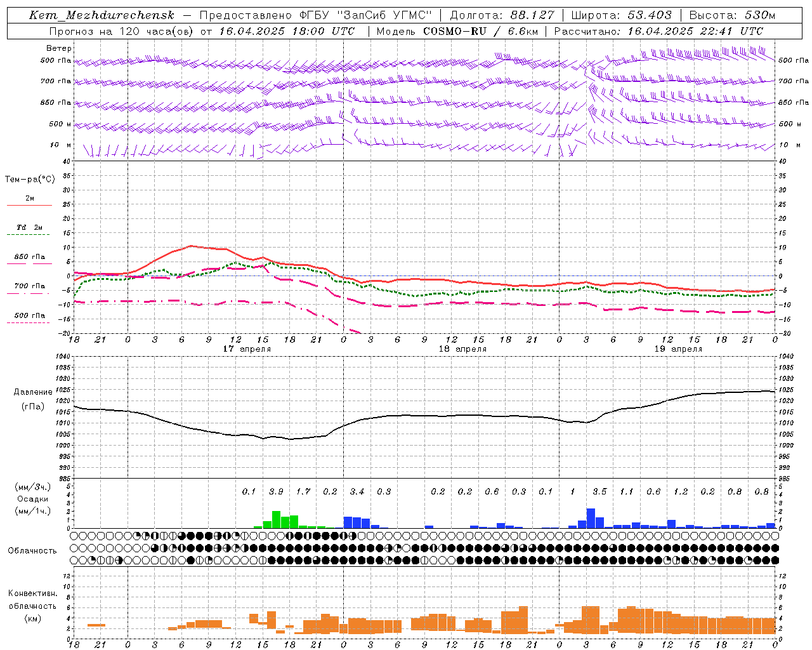The width and height of the screenshot is (812, 650).
Task: Click the 17 апреля date label
Action: 247,348
